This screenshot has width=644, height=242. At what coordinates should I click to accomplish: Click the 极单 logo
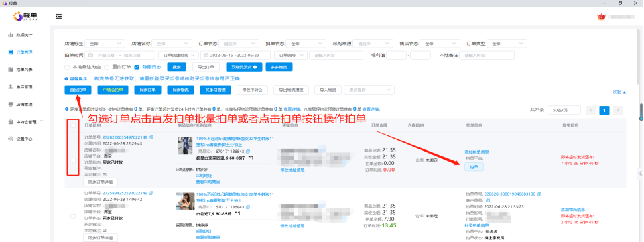click(25, 17)
